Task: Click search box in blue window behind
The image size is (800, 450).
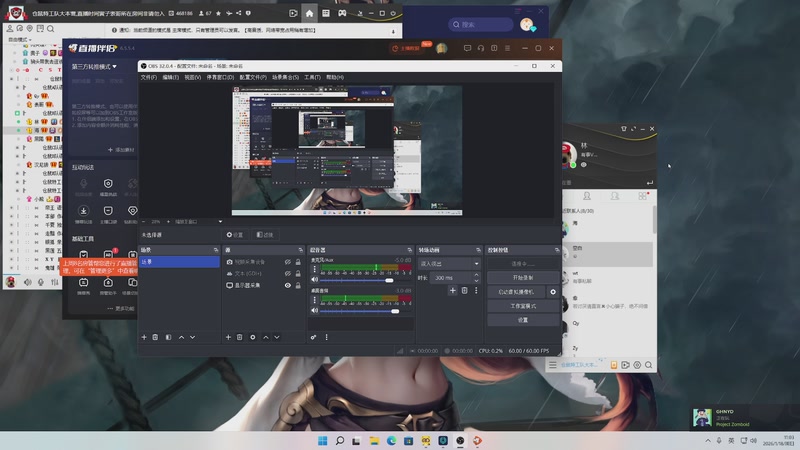Action: coord(481,24)
